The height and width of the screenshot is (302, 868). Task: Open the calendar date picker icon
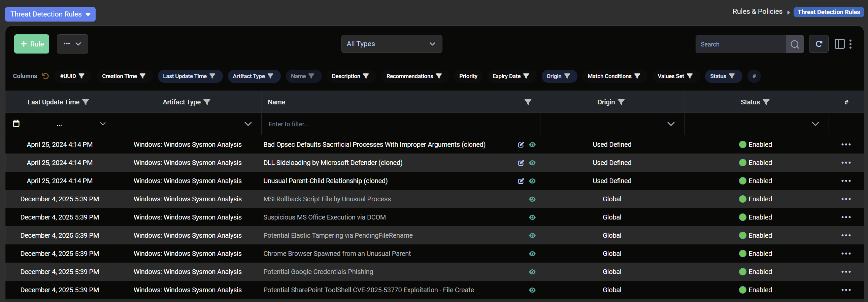pyautogui.click(x=16, y=123)
